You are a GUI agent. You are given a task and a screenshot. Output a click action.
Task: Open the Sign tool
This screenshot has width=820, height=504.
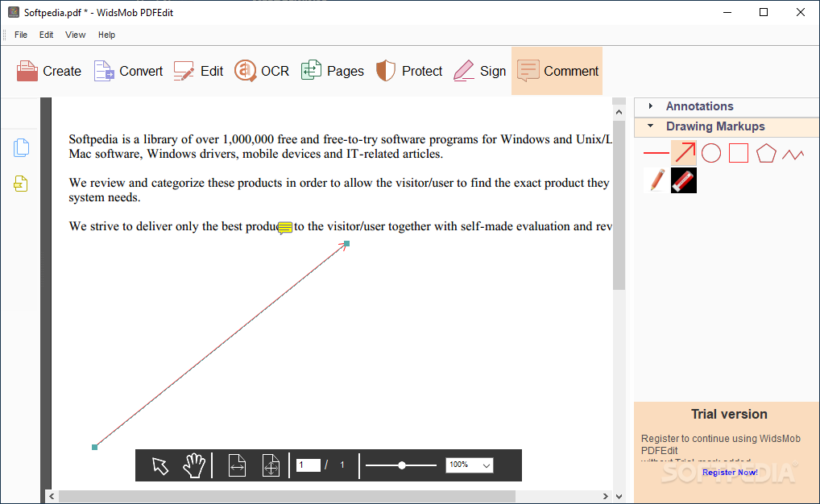coord(479,71)
